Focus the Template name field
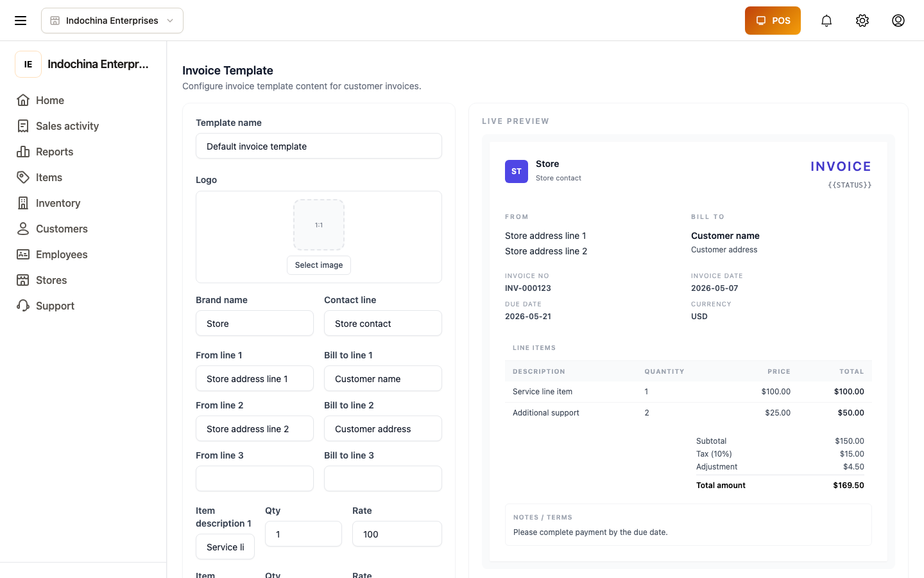This screenshot has height=578, width=924. pos(319,146)
